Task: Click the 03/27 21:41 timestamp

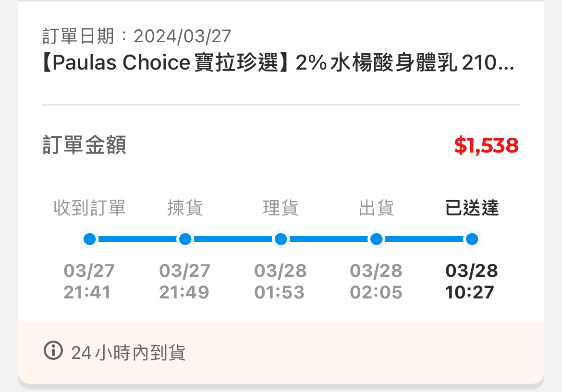Action: click(89, 282)
